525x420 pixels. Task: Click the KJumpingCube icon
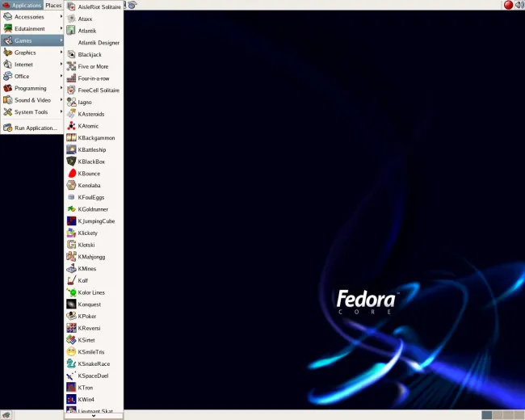point(71,220)
